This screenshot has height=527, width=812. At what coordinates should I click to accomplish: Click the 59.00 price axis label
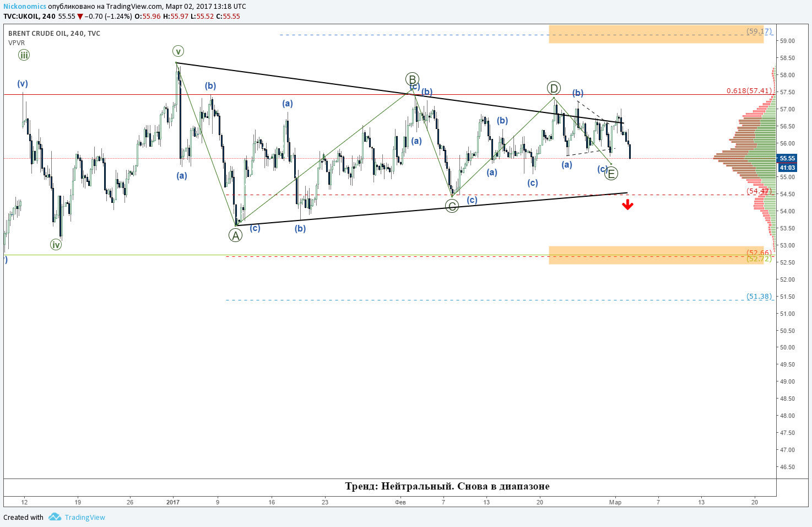pyautogui.click(x=787, y=41)
